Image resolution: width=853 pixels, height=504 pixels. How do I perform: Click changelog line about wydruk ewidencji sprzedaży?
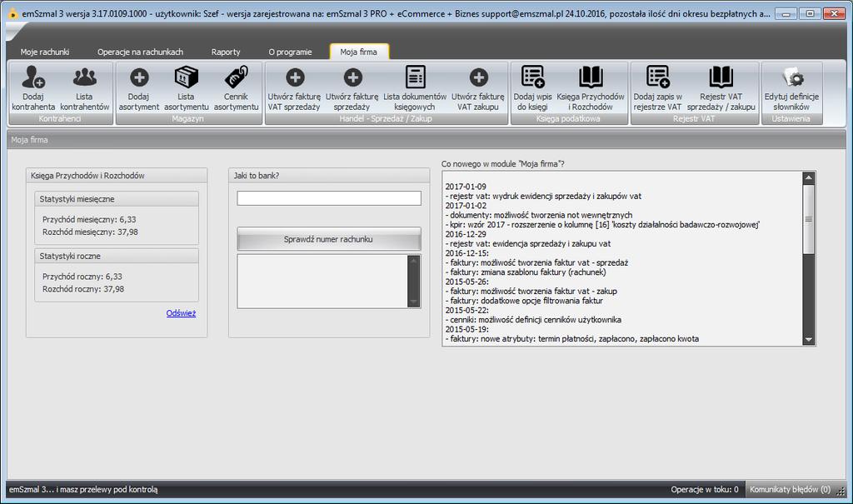543,196
